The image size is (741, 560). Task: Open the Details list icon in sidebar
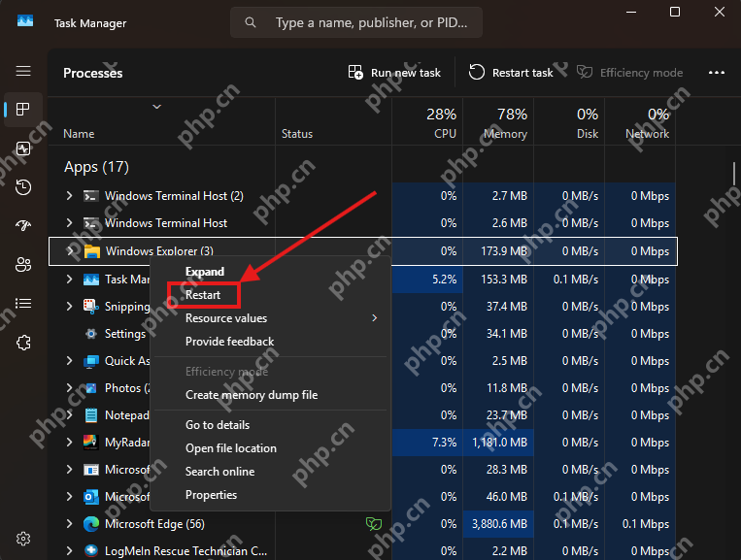(x=23, y=303)
